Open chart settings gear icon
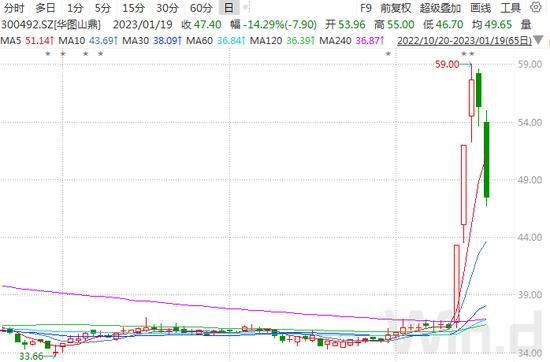The width and height of the screenshot is (550, 362). pos(536,7)
